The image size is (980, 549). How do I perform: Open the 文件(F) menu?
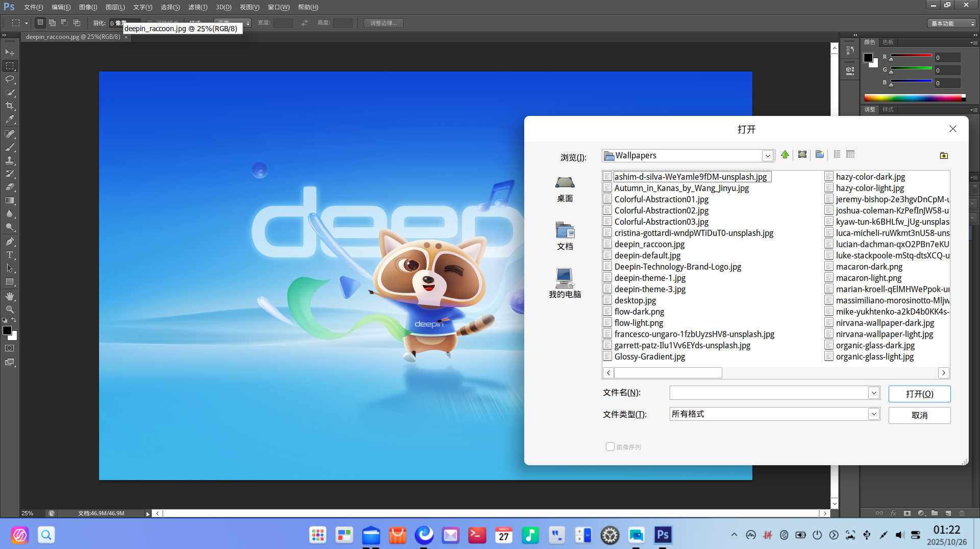point(33,7)
